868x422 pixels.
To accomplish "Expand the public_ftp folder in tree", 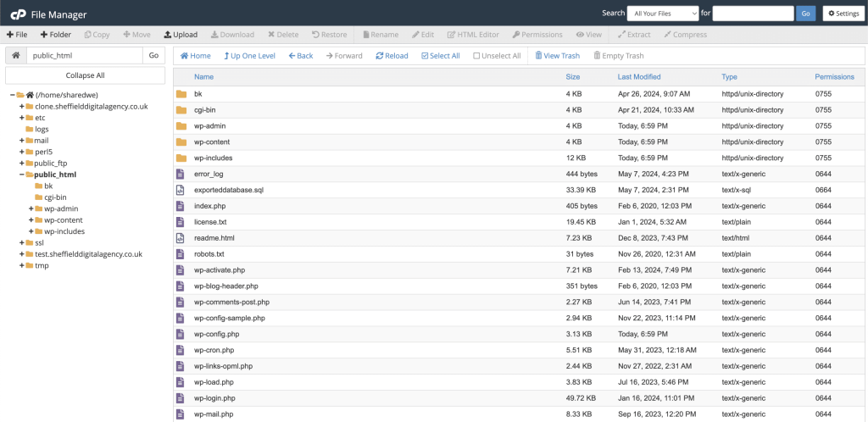I will click(x=21, y=164).
